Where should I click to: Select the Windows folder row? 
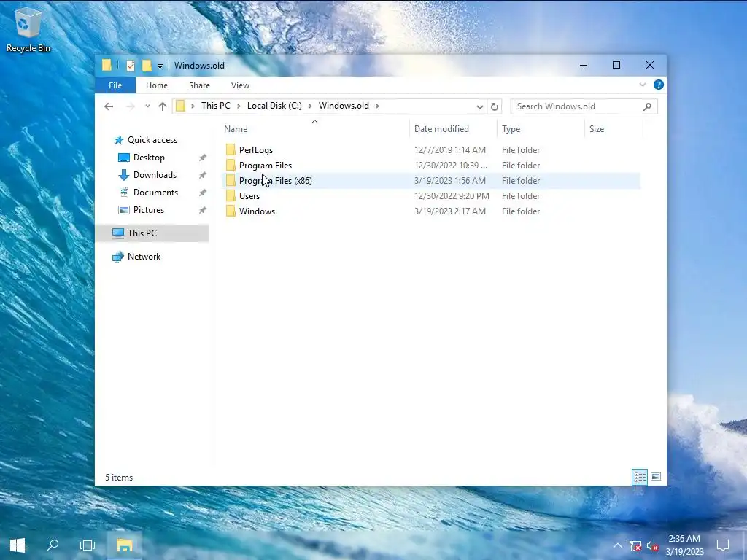[431, 211]
